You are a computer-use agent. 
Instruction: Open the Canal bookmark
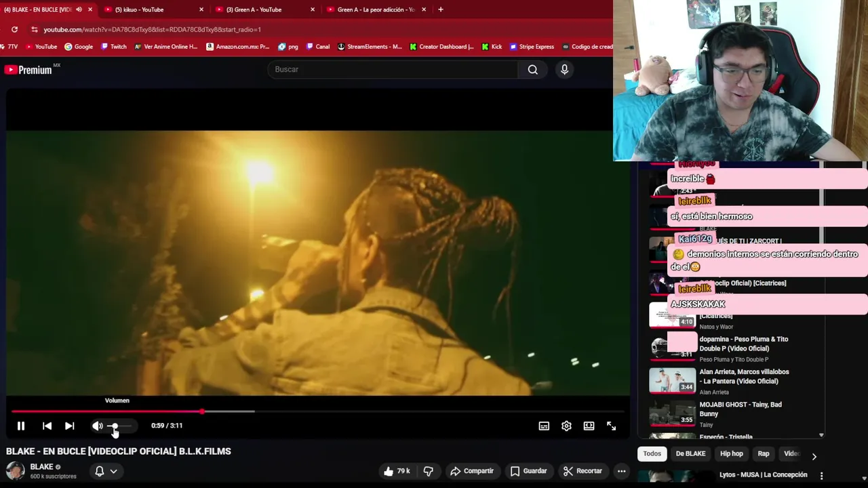pos(318,47)
